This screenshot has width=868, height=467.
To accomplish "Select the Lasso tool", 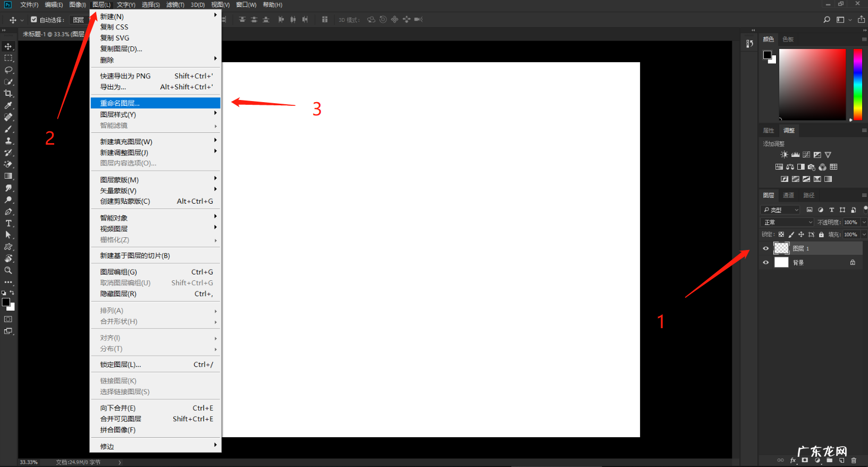I will pyautogui.click(x=8, y=70).
